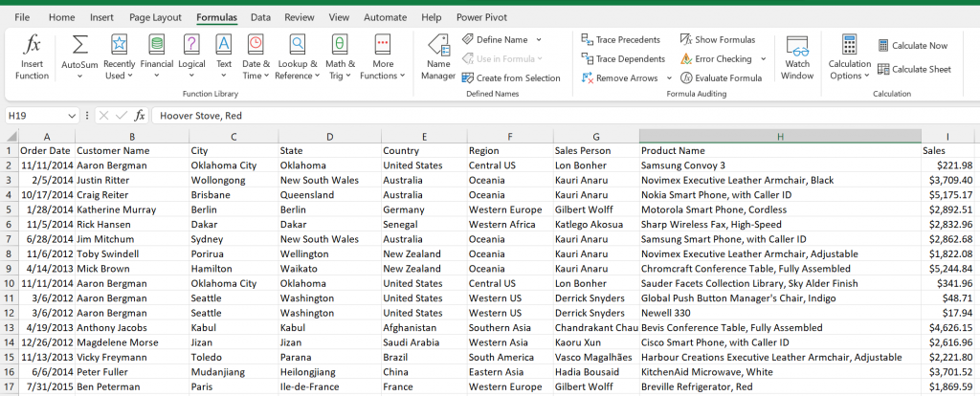This screenshot has height=396, width=980.
Task: Click the Katlego Akosua sales person cell
Action: coord(596,224)
